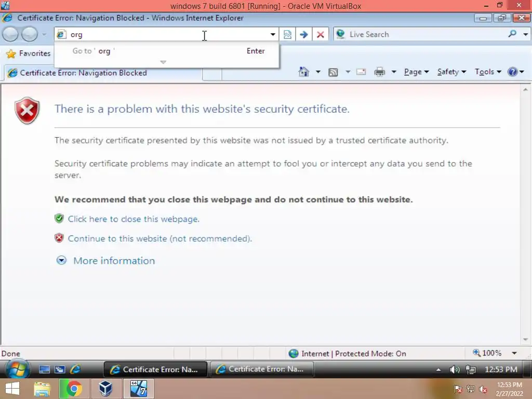Click the 100% zoom level button
The image size is (532, 399).
click(x=487, y=353)
